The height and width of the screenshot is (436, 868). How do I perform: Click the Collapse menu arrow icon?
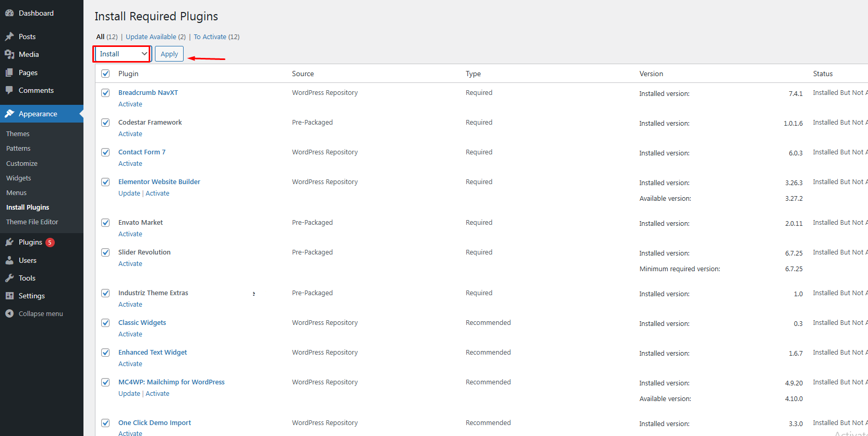(9, 313)
